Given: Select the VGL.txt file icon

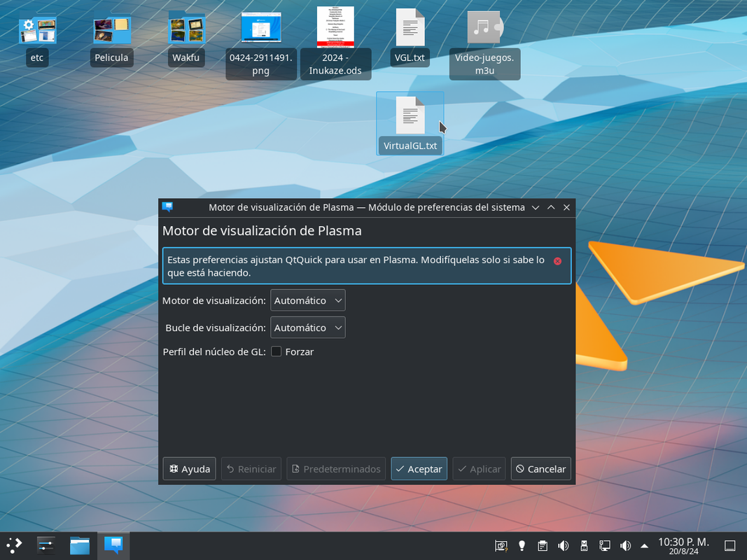Looking at the screenshot, I should click(410, 27).
